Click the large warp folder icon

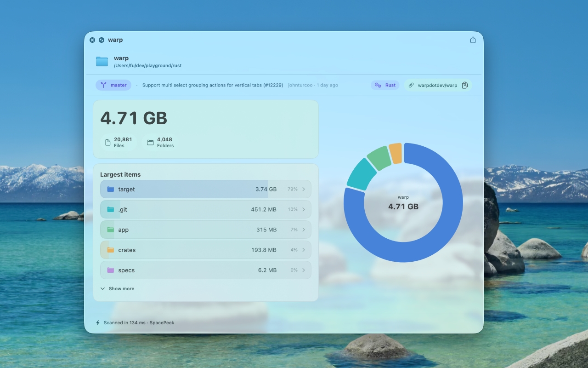click(x=102, y=61)
